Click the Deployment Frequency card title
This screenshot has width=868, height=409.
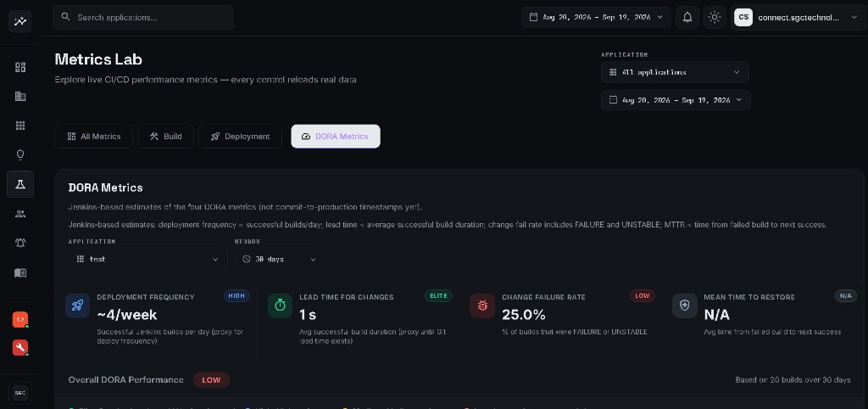pos(146,297)
